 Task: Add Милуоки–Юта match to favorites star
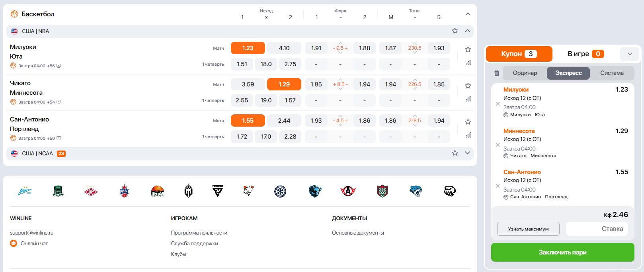(x=468, y=49)
